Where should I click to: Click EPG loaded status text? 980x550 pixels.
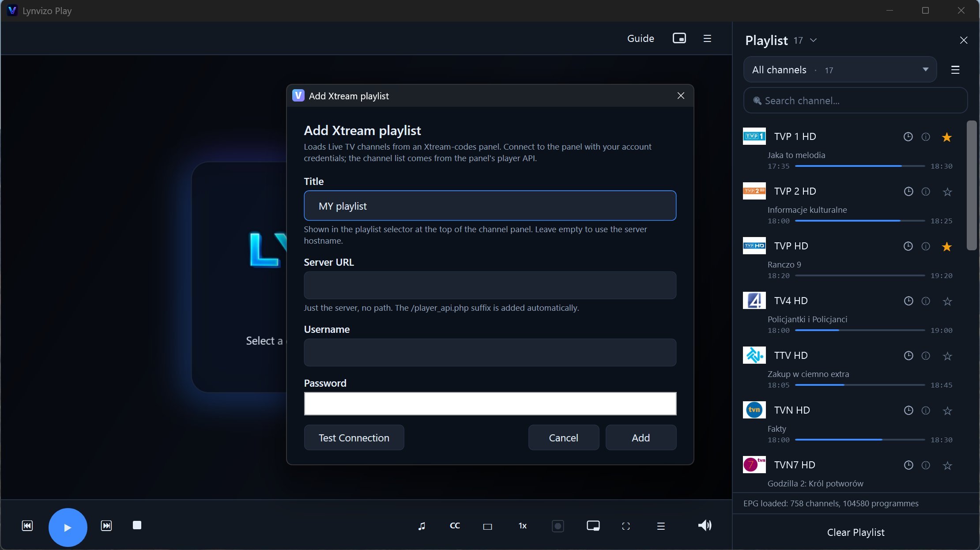point(831,504)
